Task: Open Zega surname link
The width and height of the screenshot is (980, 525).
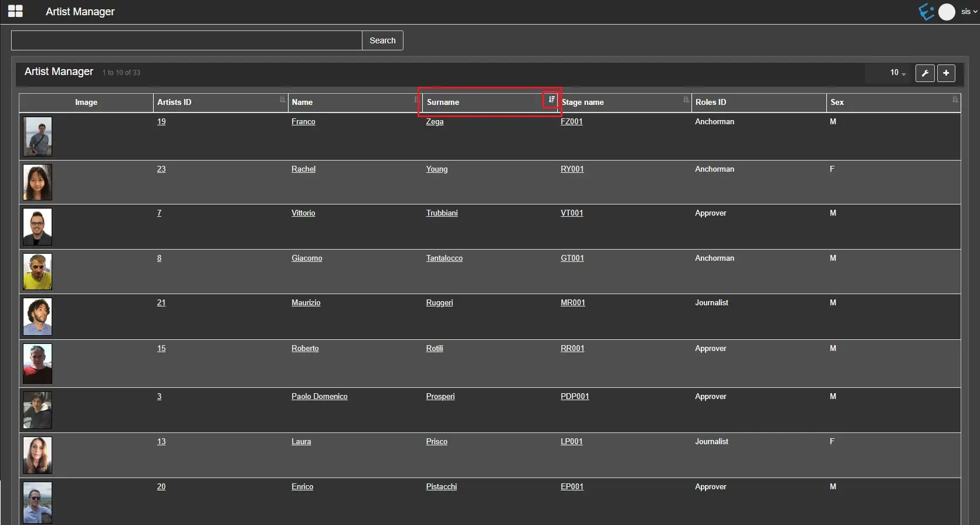Action: (x=435, y=122)
